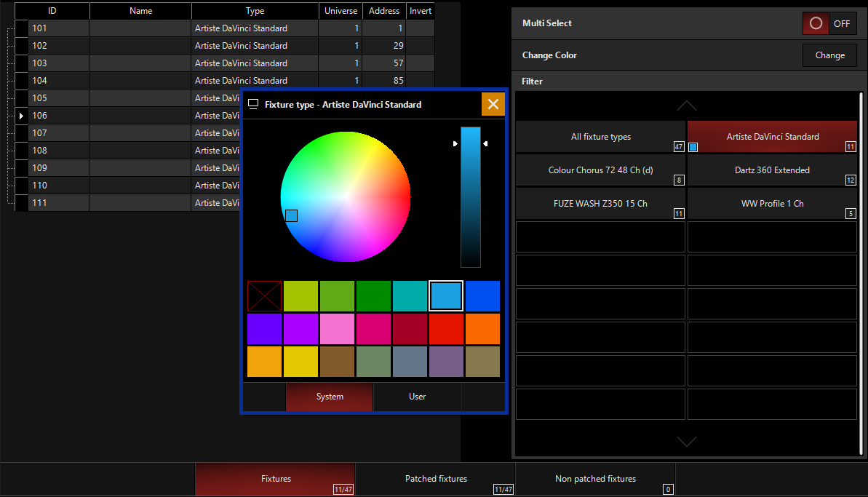
Task: Click the up chevron above the fixture type filters
Action: click(686, 106)
